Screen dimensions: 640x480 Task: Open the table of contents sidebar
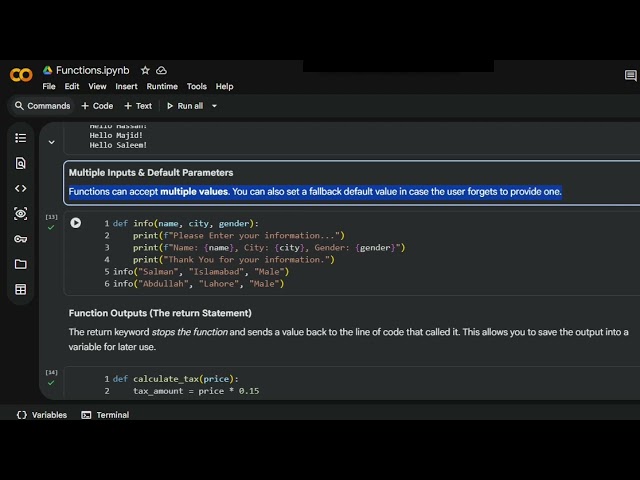point(20,138)
